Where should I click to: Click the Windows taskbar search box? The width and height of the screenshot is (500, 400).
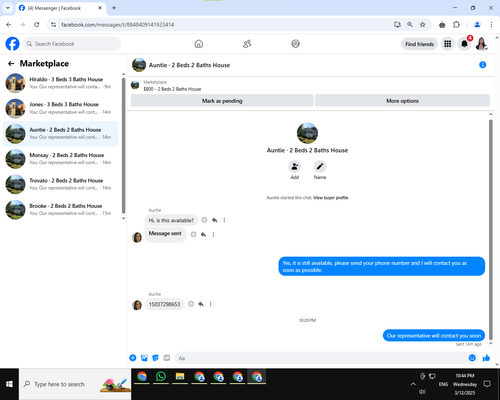tap(75, 384)
